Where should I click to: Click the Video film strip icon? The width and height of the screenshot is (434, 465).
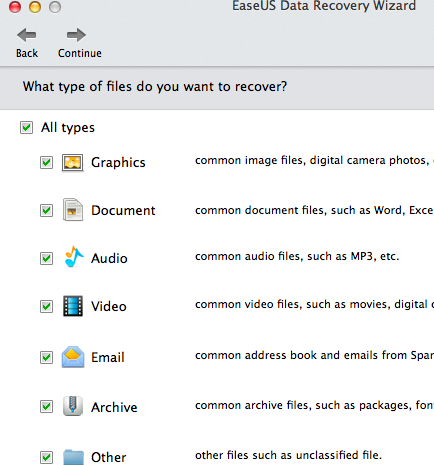click(73, 306)
